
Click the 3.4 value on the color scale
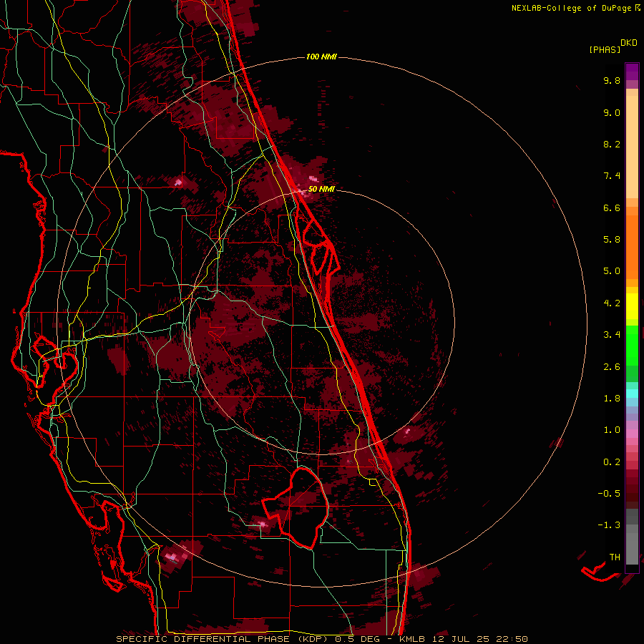(612, 335)
